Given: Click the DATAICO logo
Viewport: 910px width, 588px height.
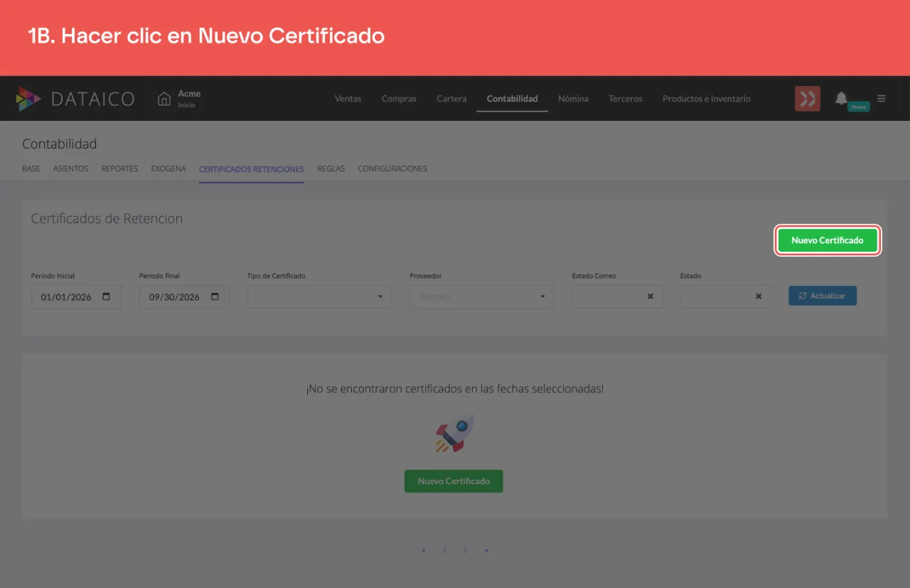Looking at the screenshot, I should 75,99.
